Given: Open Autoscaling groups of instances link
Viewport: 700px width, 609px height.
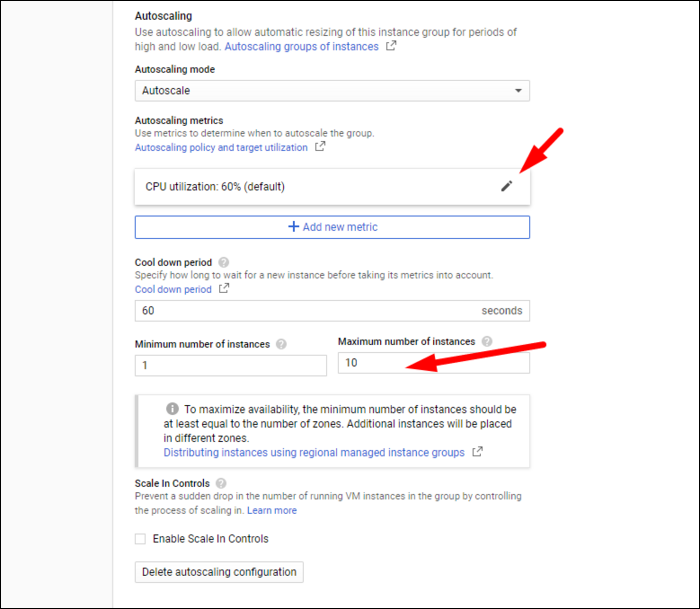Looking at the screenshot, I should [x=301, y=46].
